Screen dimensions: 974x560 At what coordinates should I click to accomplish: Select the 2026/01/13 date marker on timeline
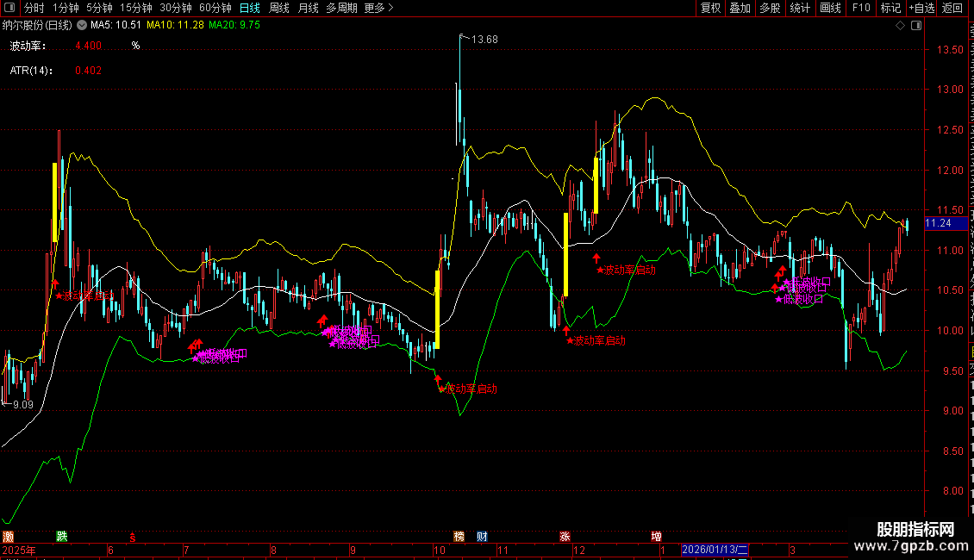click(715, 550)
